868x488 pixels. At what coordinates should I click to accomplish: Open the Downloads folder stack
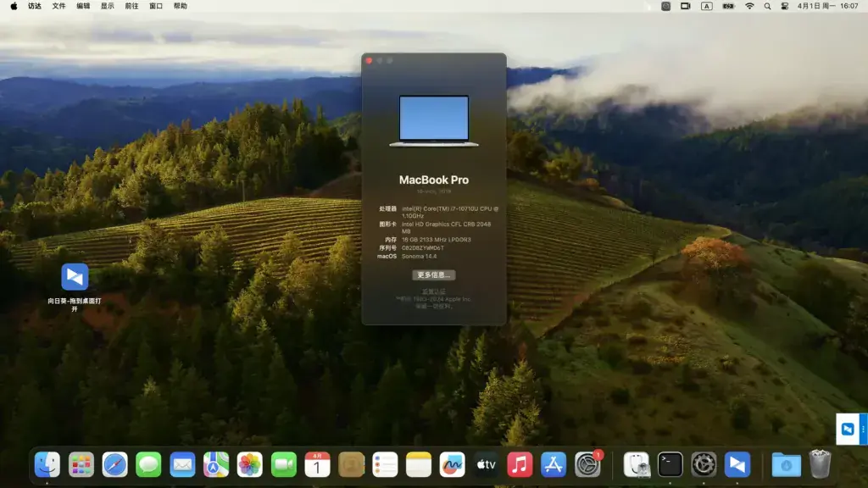[x=786, y=464]
